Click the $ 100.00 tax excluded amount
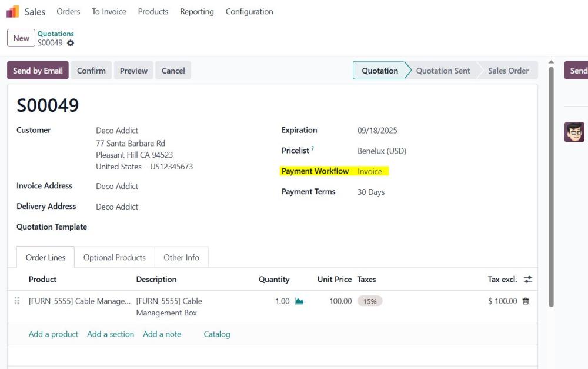The height and width of the screenshot is (369, 588). tap(503, 301)
